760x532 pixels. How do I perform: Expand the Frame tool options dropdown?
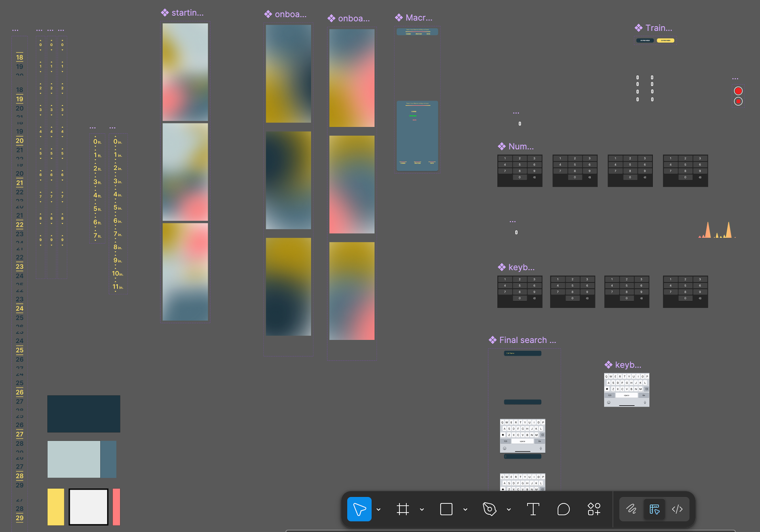[x=422, y=509]
